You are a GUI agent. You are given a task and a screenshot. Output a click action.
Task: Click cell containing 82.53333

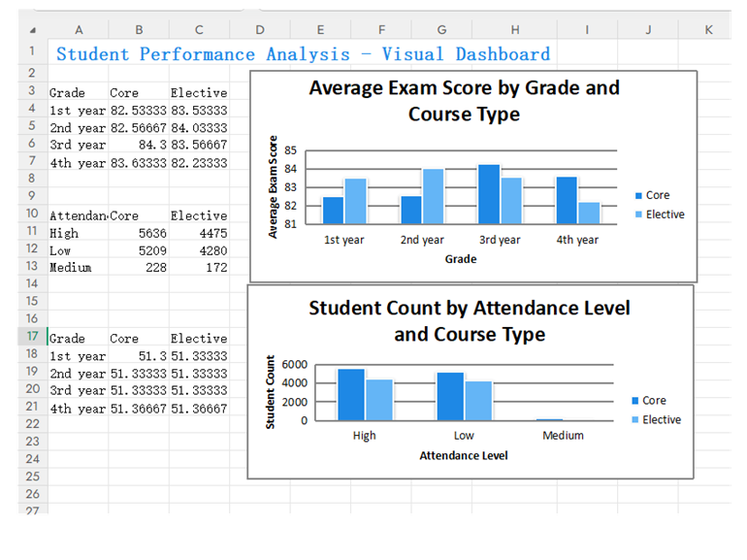point(139,110)
